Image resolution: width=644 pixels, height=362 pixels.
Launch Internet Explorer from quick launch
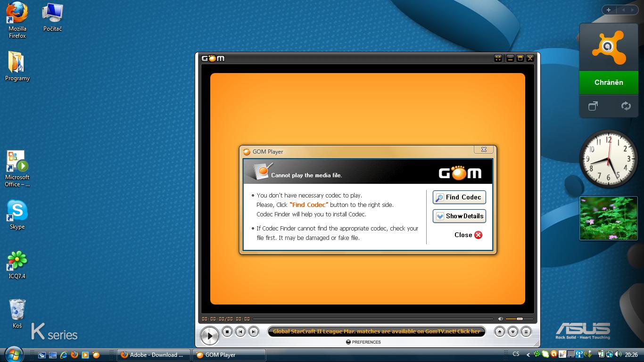pos(64,355)
